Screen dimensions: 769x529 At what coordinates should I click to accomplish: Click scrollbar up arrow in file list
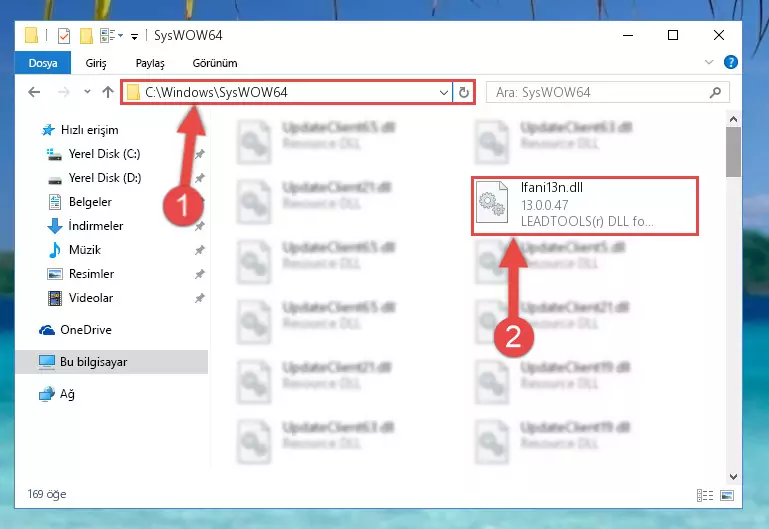coord(733,119)
